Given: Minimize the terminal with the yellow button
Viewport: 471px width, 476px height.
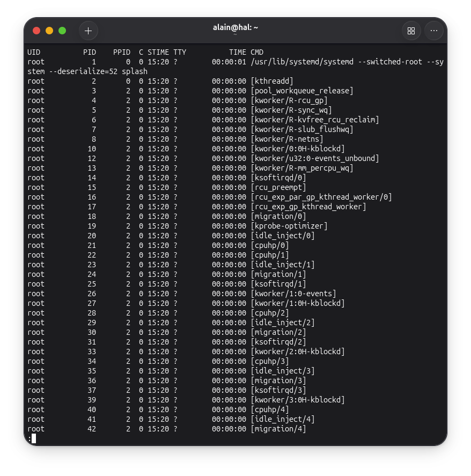Looking at the screenshot, I should [x=49, y=31].
